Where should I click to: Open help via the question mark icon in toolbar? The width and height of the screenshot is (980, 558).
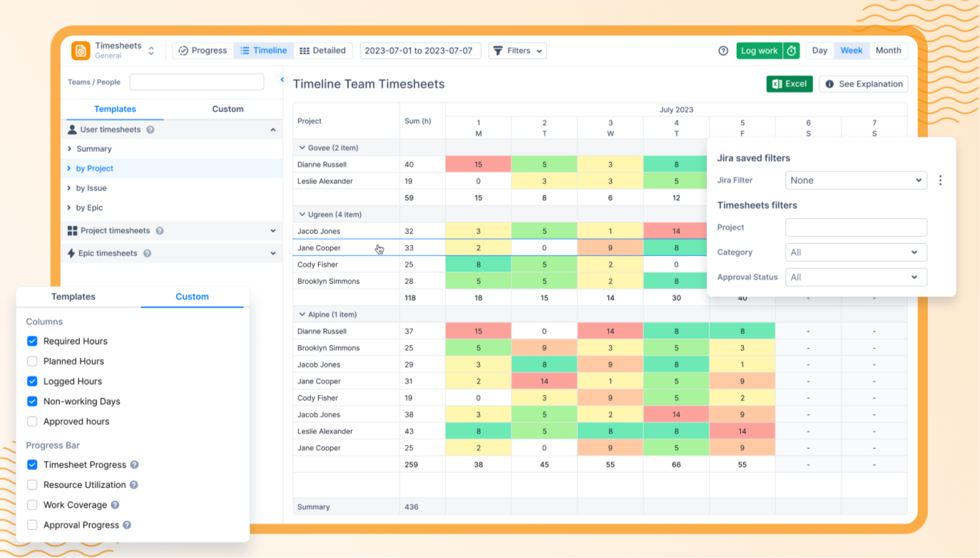(723, 51)
